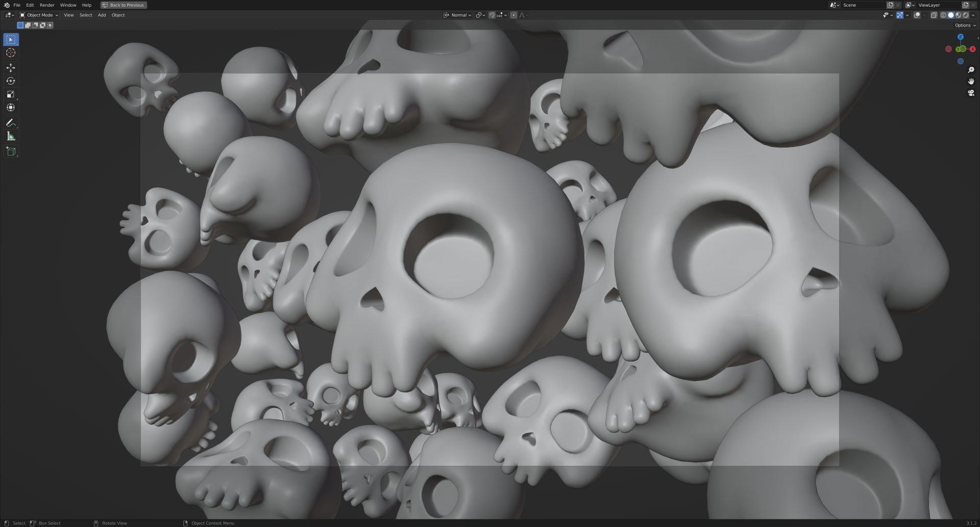Browse scenes with scene selector icon
This screenshot has width=980, height=527.
(x=835, y=5)
